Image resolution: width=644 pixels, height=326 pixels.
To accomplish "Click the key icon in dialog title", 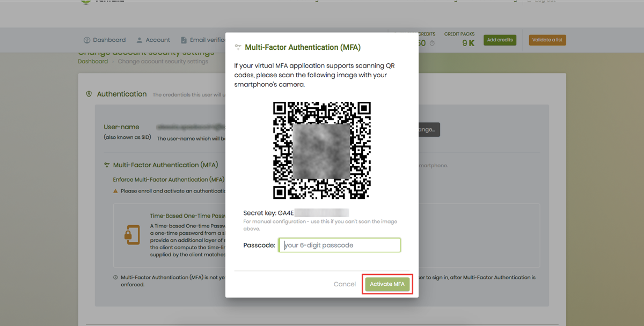I will pos(238,48).
